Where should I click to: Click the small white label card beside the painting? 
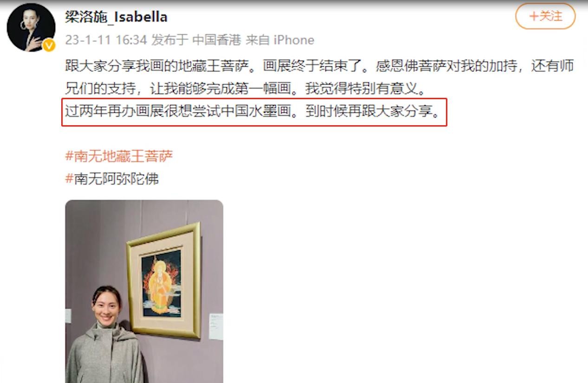(216, 326)
